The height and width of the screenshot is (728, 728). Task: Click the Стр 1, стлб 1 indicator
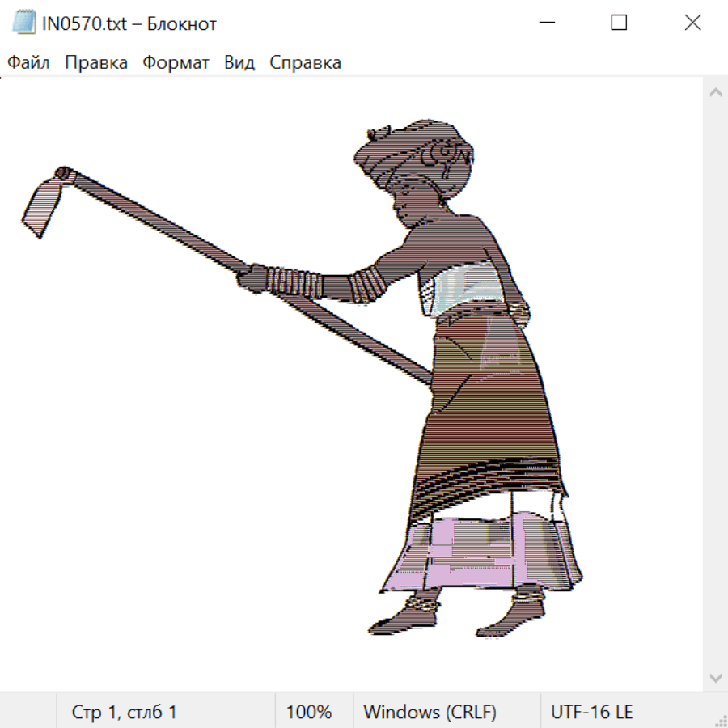(124, 713)
